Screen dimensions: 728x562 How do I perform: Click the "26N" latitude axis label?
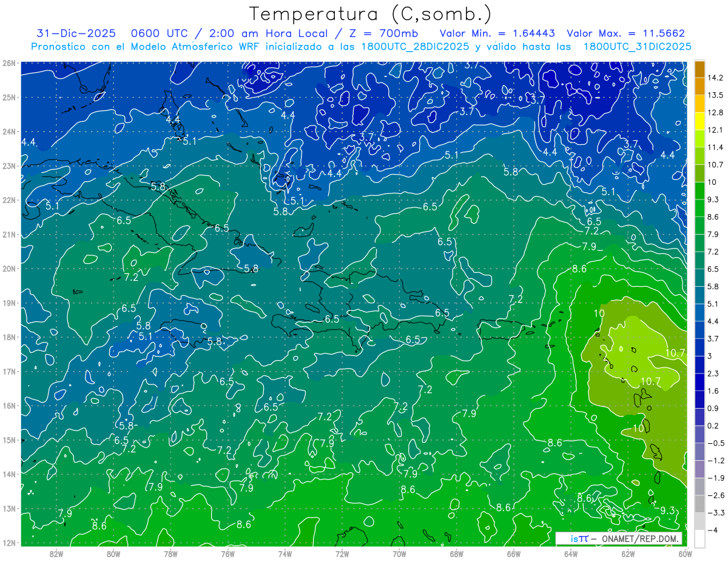[9, 63]
